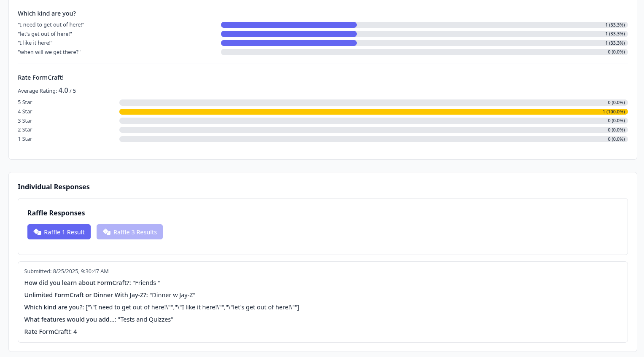644x357 pixels.
Task: Click the 5 Star rating bar
Action: [x=374, y=102]
